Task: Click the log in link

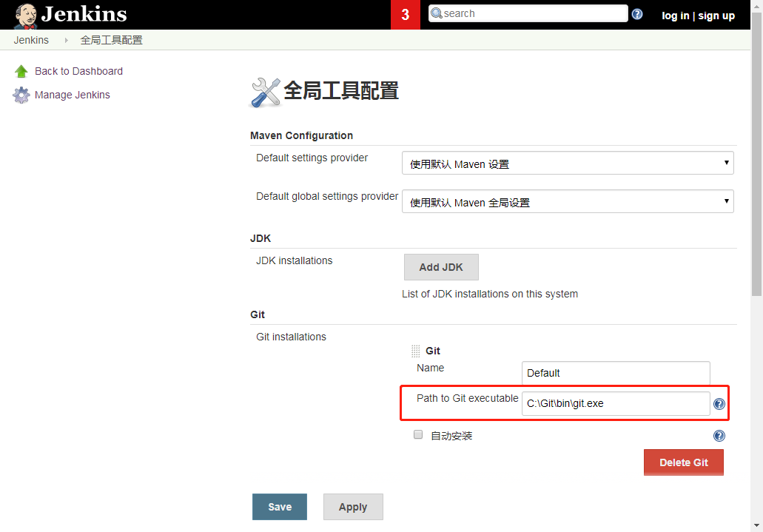Action: (x=676, y=16)
